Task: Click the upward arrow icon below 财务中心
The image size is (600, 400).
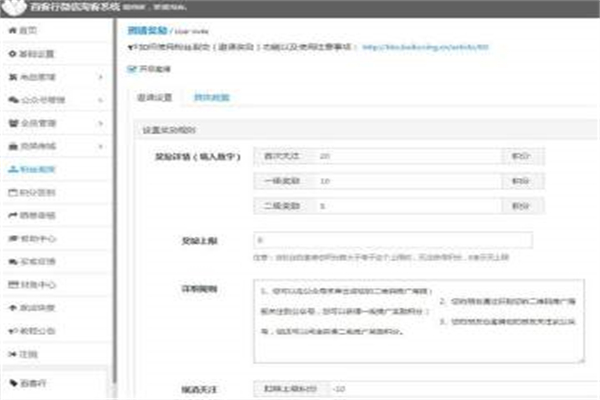Action: pos(13,307)
